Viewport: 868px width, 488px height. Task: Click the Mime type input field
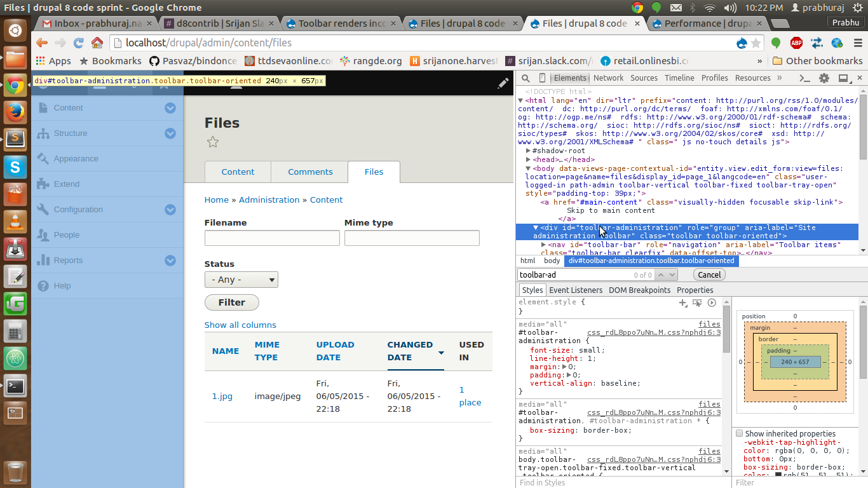pyautogui.click(x=412, y=238)
